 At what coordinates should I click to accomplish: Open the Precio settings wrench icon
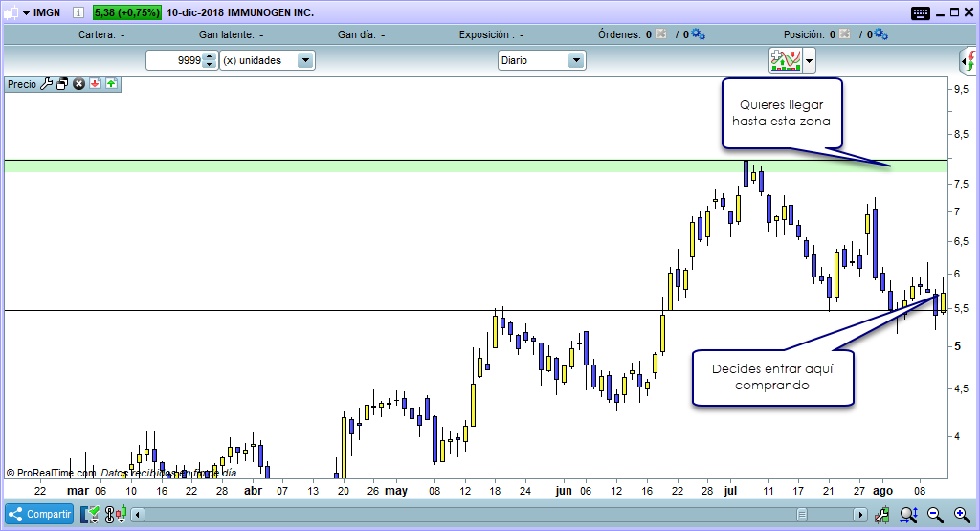click(x=46, y=84)
